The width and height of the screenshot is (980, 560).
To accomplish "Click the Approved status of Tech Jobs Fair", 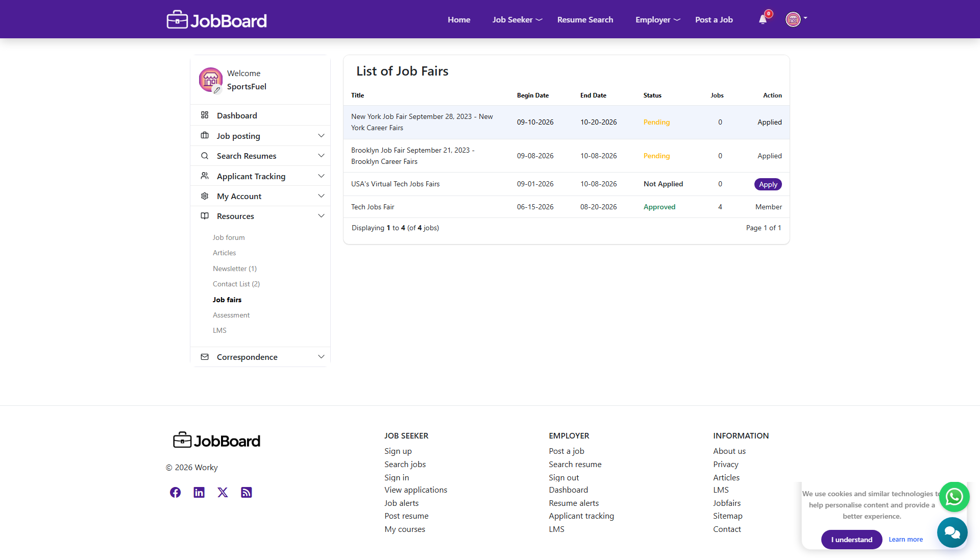I will tap(659, 207).
